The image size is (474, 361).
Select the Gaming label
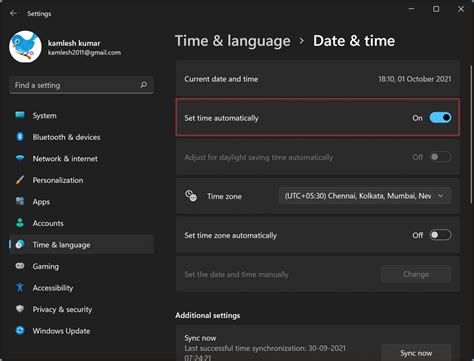pos(46,266)
